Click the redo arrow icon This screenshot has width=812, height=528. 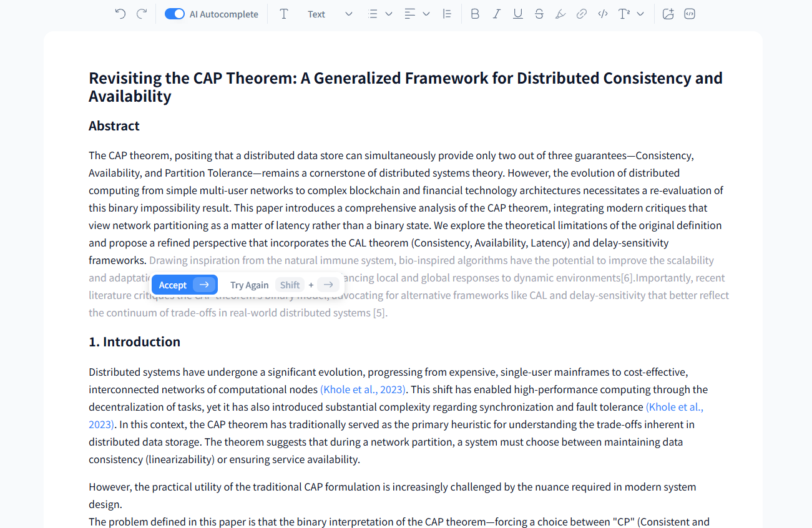(142, 14)
